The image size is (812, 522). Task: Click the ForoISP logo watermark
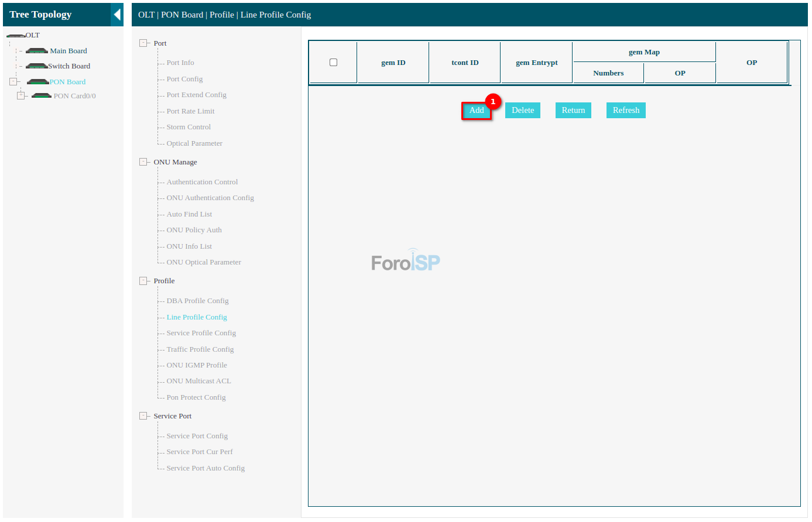[x=406, y=261]
